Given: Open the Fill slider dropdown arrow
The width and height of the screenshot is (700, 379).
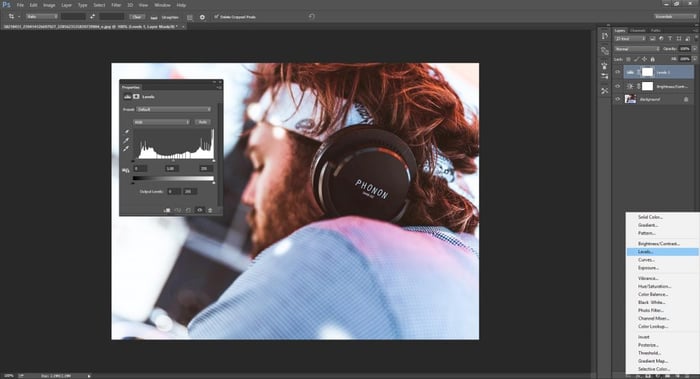Looking at the screenshot, I should (x=694, y=59).
